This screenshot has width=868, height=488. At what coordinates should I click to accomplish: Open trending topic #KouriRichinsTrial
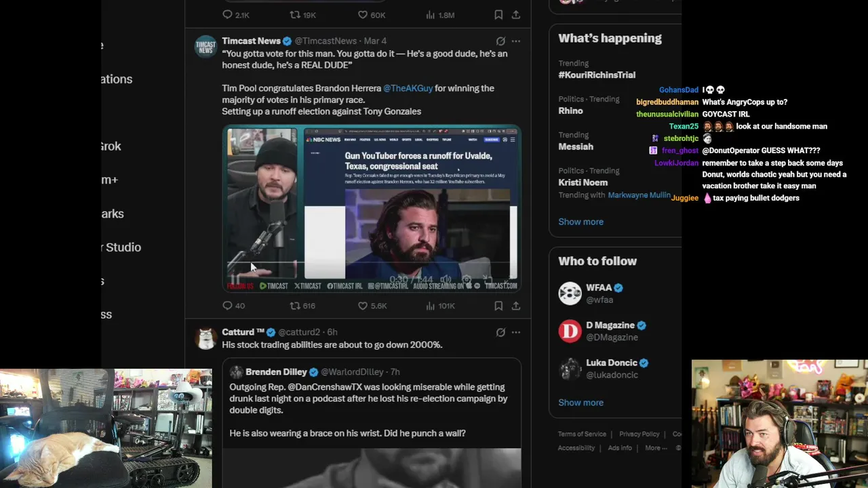pyautogui.click(x=597, y=75)
